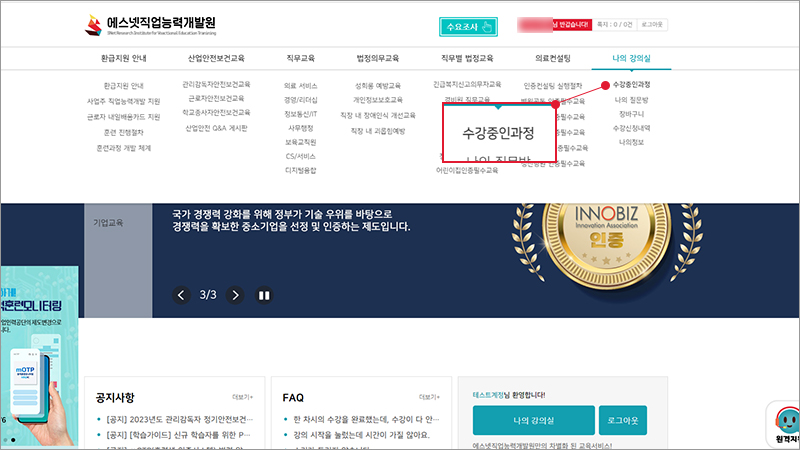Go to next banner slide
Screen dimensions: 800x450
click(x=235, y=295)
